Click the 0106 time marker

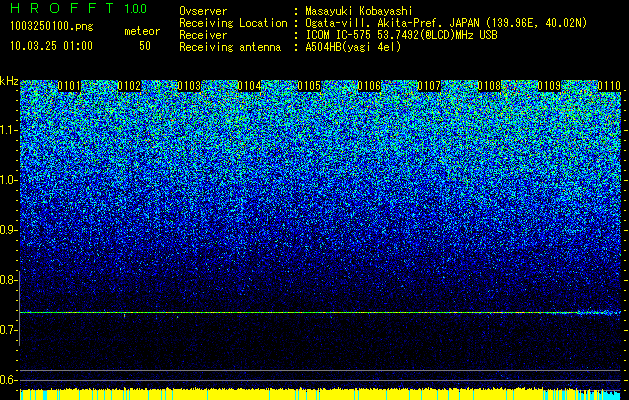tap(369, 86)
